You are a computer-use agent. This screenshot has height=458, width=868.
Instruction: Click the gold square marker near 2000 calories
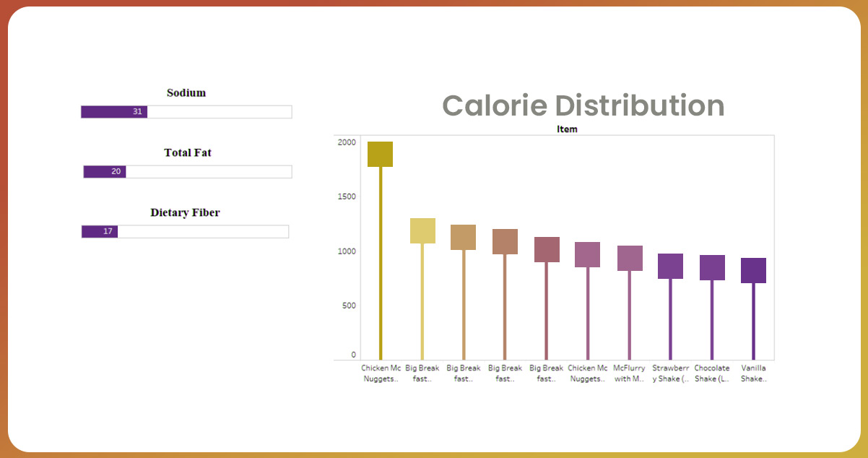380,154
